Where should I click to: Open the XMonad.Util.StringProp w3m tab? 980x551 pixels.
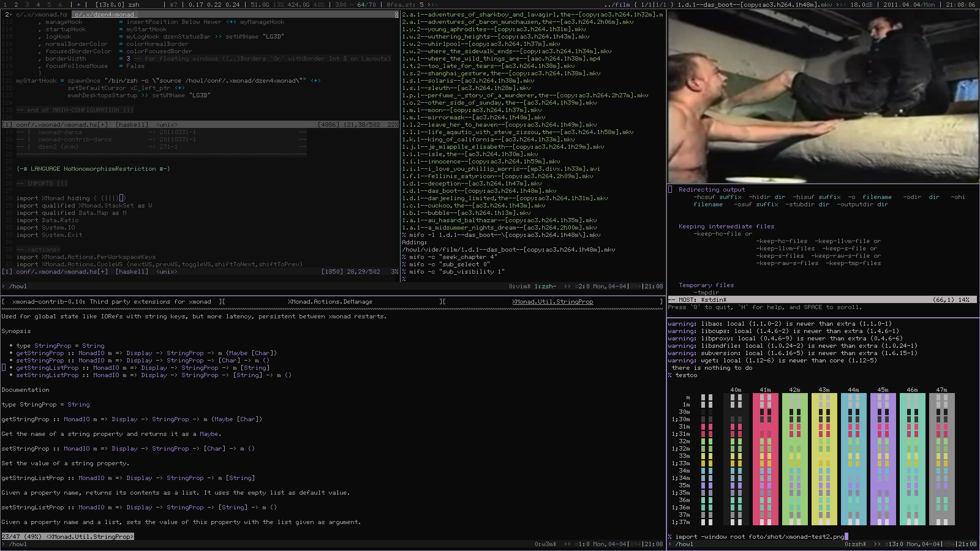552,302
